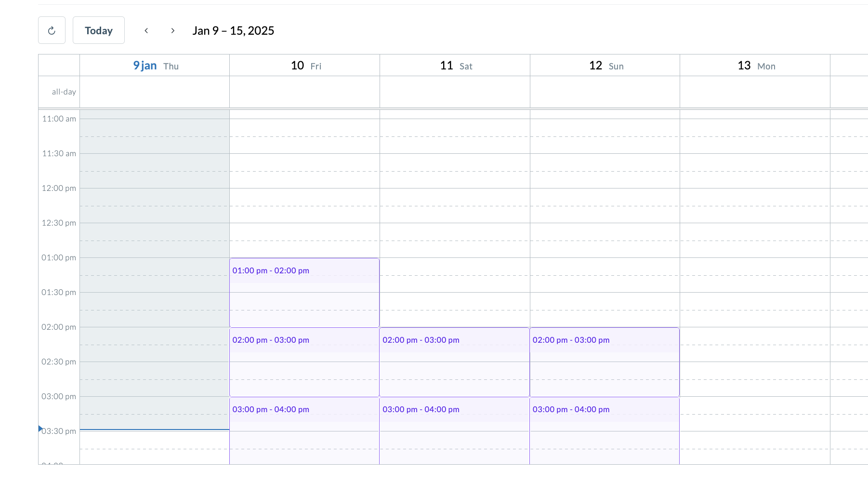
Task: Select the Saturday 11 column header
Action: coord(455,65)
